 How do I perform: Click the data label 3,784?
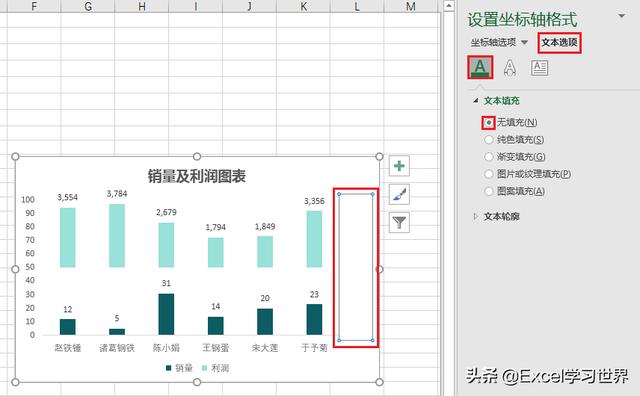117,194
